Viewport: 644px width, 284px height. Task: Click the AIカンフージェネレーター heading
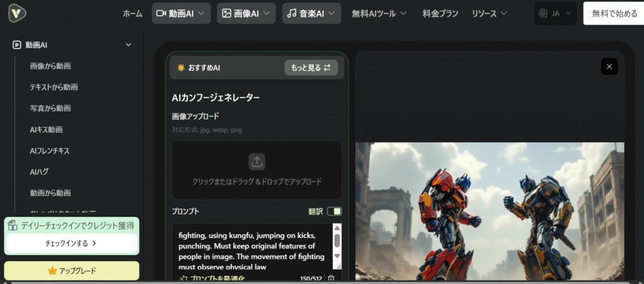(x=216, y=98)
